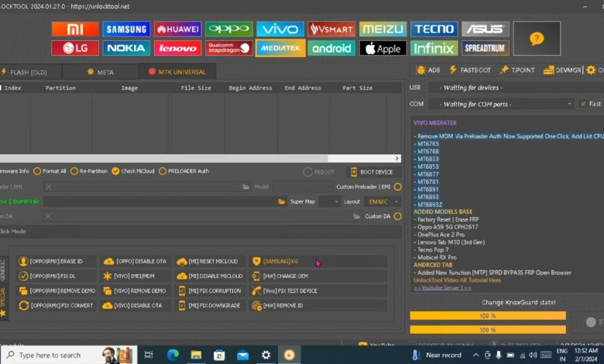Screen dimensions: 604x364
Task: Open the Super Map dropdown
Action: coord(329,201)
